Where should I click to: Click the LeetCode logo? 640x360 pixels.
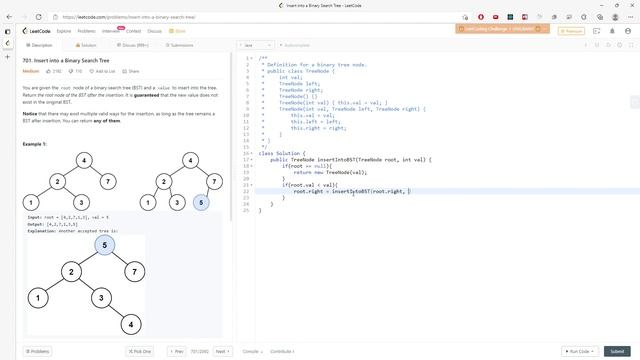tap(37, 31)
